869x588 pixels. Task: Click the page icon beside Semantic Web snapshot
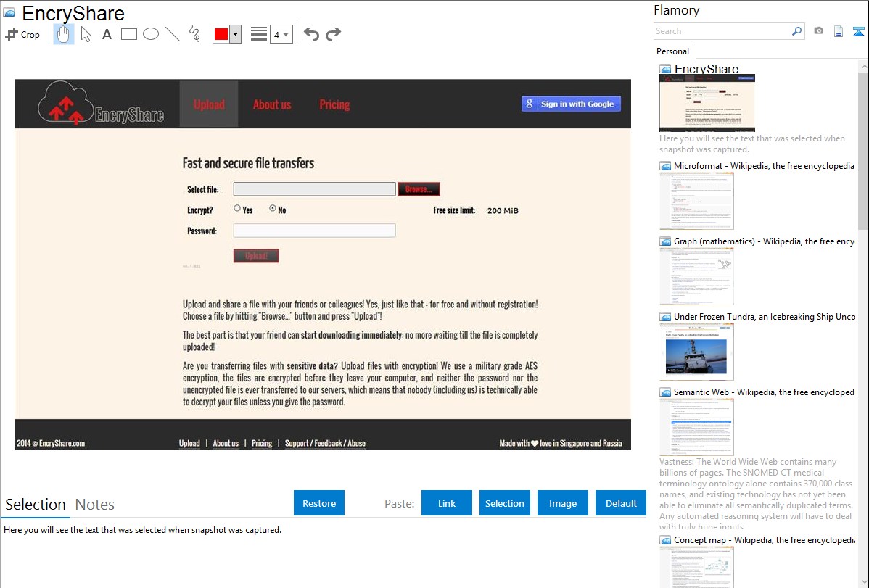(665, 392)
